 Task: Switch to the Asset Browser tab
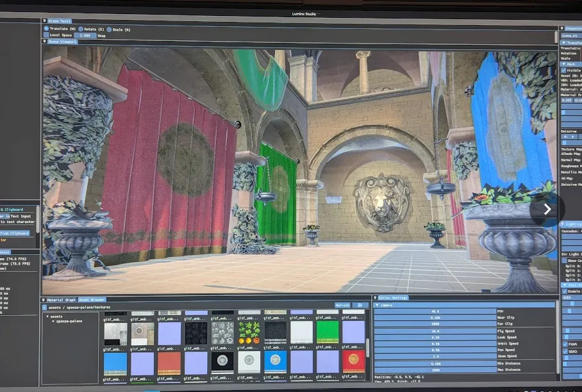pos(92,300)
